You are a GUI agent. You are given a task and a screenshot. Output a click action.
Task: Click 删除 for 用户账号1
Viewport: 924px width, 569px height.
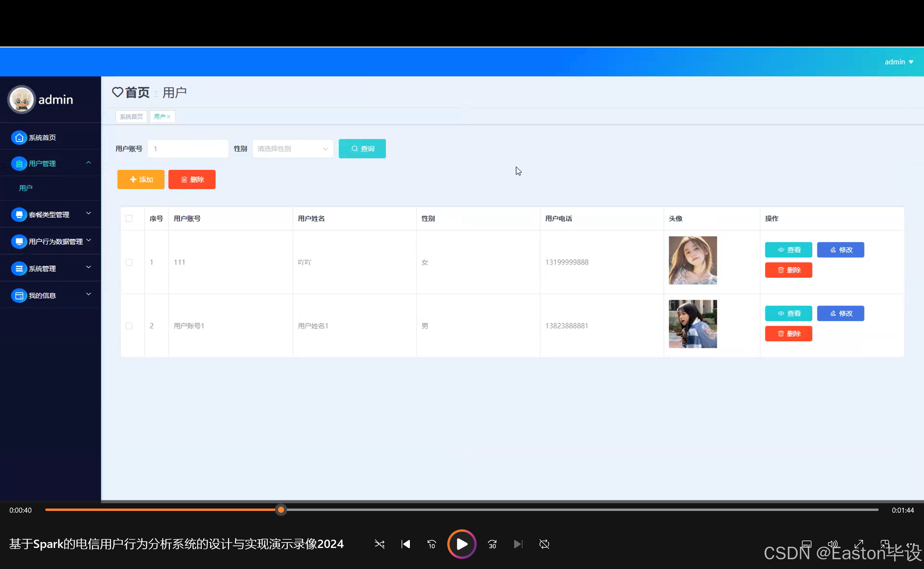pos(788,334)
